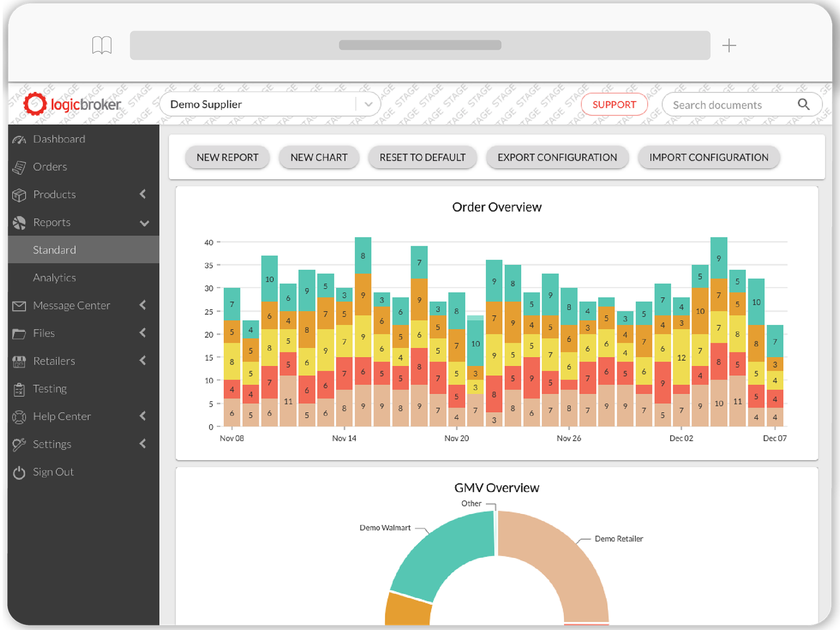
Task: Open the browser bookmarks book icon
Action: (102, 45)
